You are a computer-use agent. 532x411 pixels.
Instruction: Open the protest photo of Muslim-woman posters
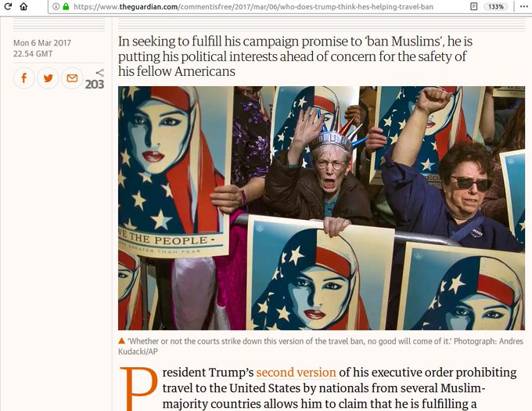pyautogui.click(x=322, y=208)
